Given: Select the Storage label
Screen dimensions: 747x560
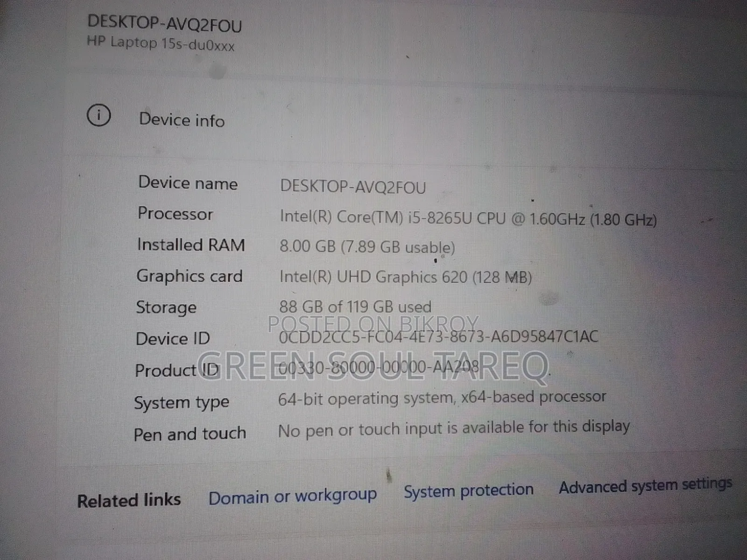Looking at the screenshot, I should point(166,308).
